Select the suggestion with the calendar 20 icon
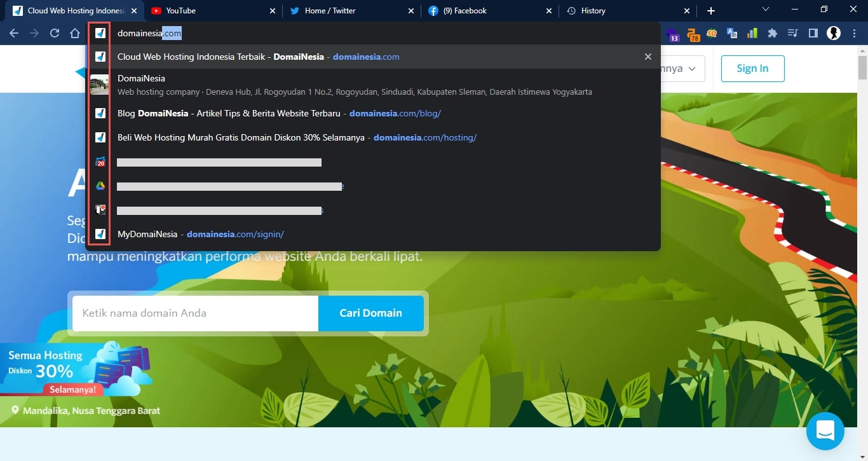 [x=374, y=162]
